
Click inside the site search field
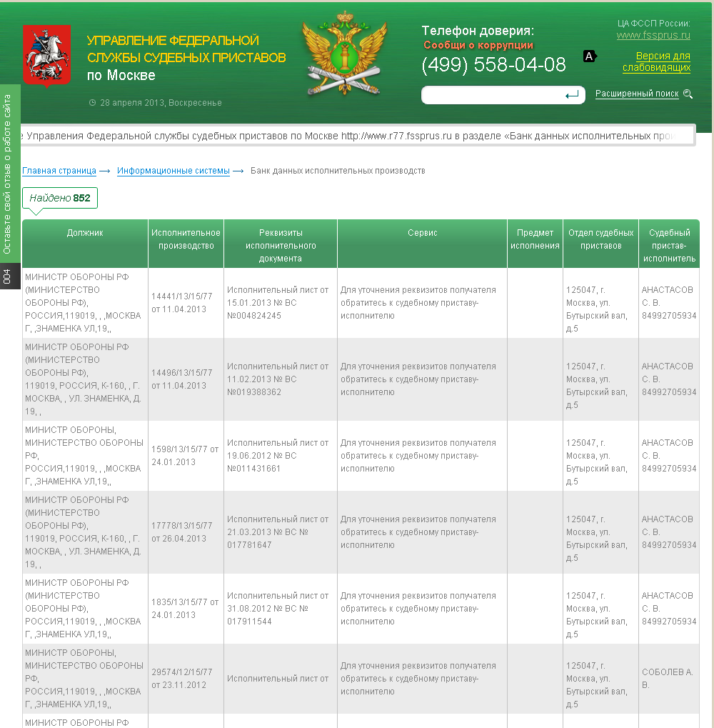[491, 95]
